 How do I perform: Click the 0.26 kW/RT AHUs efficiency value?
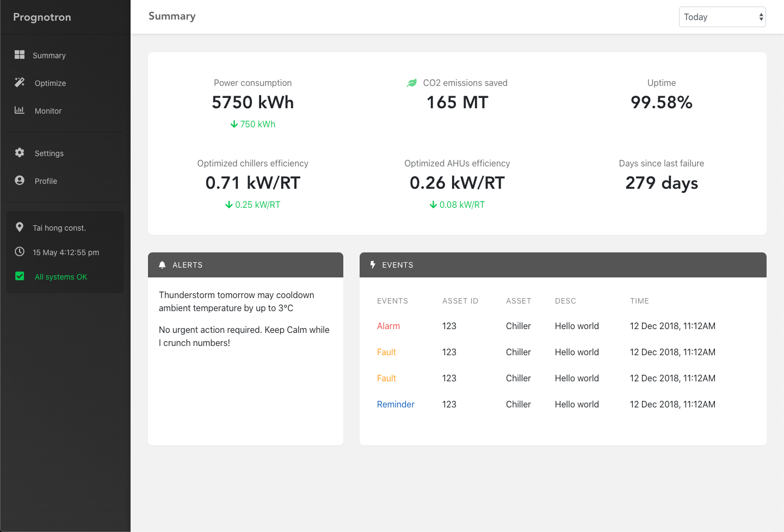pyautogui.click(x=458, y=183)
